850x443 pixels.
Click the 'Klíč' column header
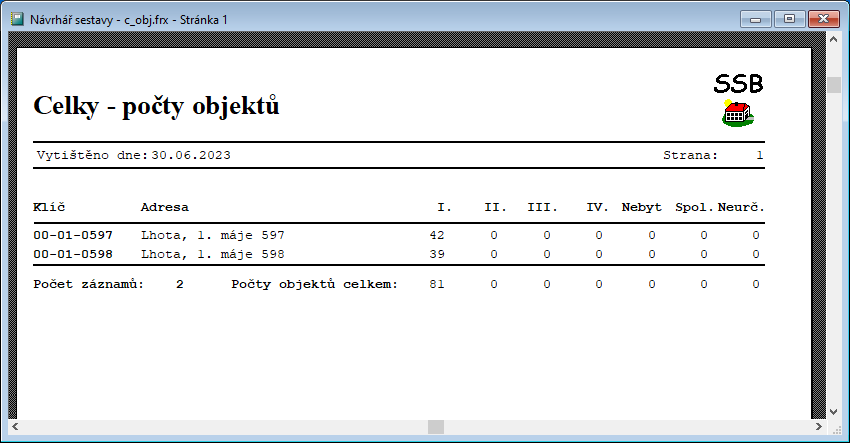pos(49,207)
